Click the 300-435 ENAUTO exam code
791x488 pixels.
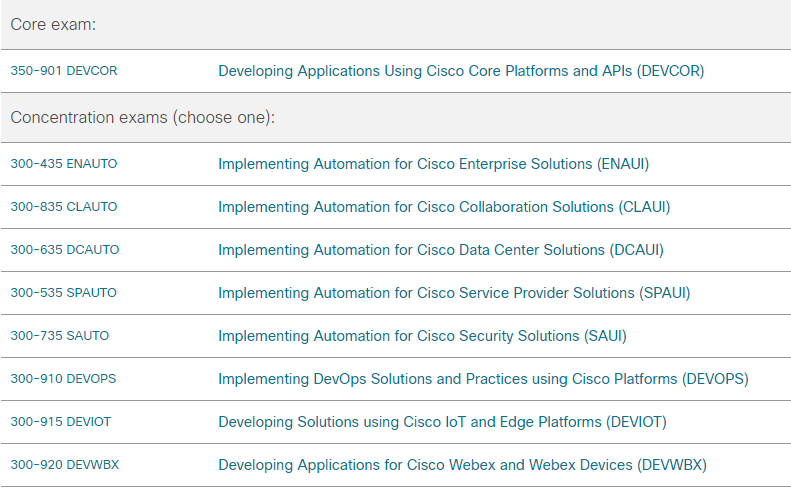pos(64,164)
